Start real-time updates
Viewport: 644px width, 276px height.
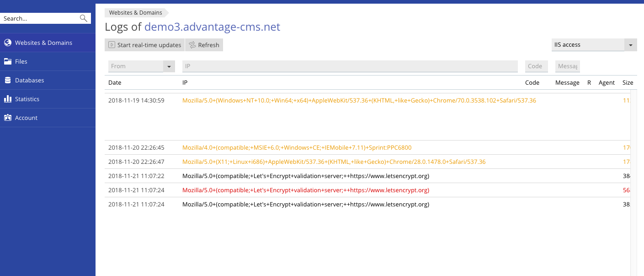(144, 45)
